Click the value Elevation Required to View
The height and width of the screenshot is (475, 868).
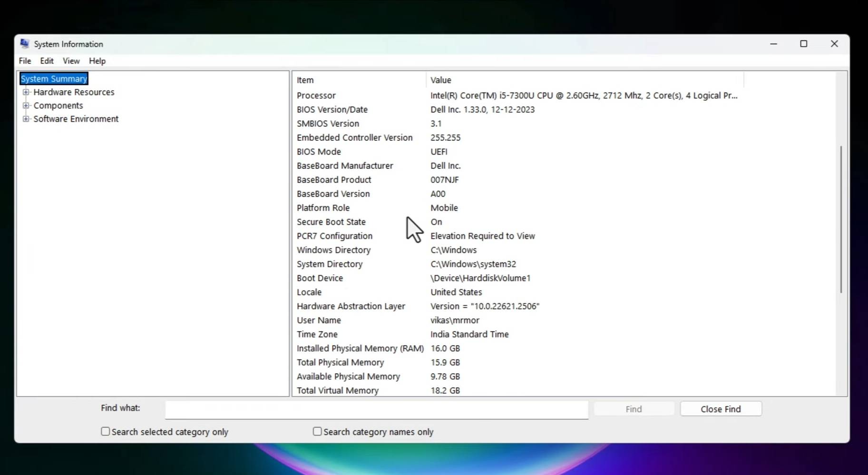tap(483, 236)
